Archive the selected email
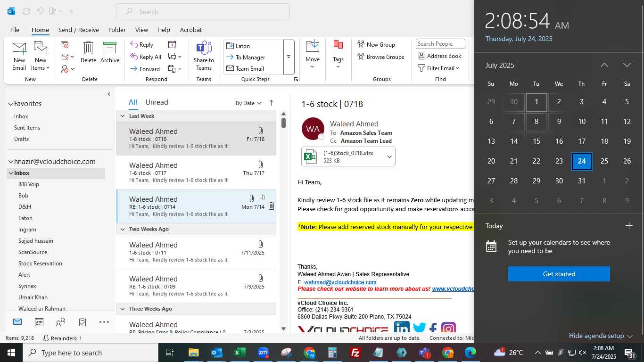Image resolution: width=644 pixels, height=362 pixels. click(x=110, y=52)
